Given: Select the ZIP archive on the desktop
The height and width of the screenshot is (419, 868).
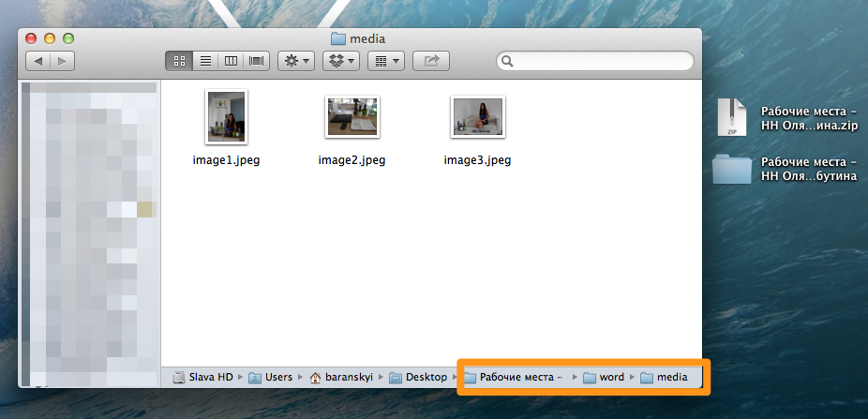Looking at the screenshot, I should point(731,117).
